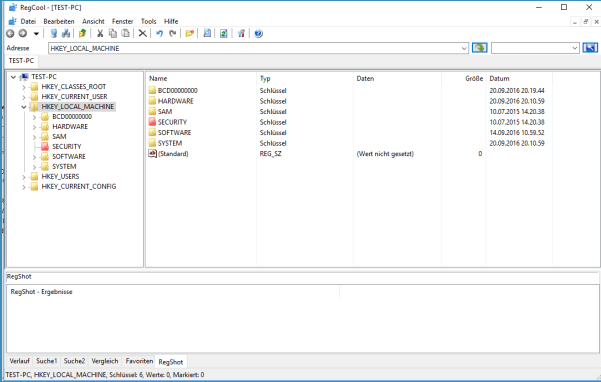Viewport: 601px width, 382px height.
Task: Switch to the Suche1 bottom tab
Action: coord(46,361)
